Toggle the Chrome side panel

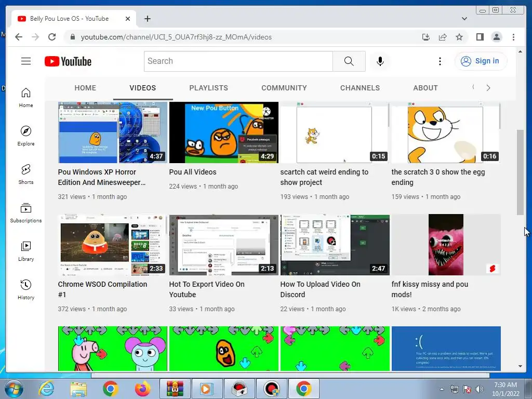tap(480, 37)
